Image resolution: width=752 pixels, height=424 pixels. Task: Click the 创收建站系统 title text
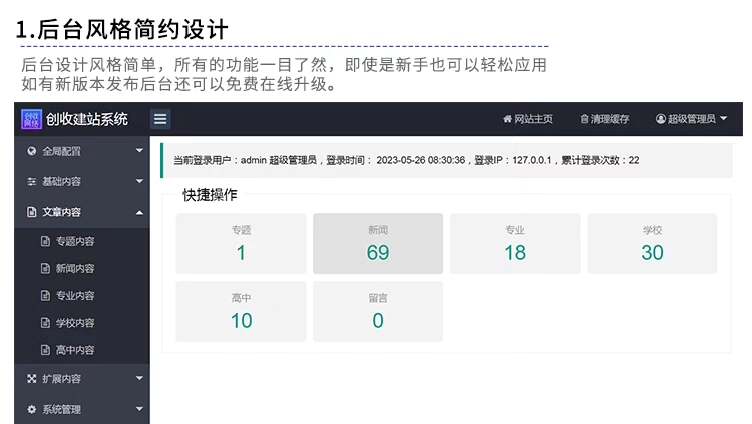pyautogui.click(x=87, y=119)
